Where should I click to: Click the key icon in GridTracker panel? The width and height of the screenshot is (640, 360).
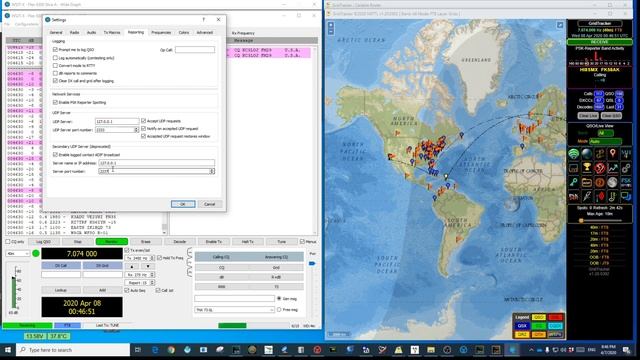574,182
